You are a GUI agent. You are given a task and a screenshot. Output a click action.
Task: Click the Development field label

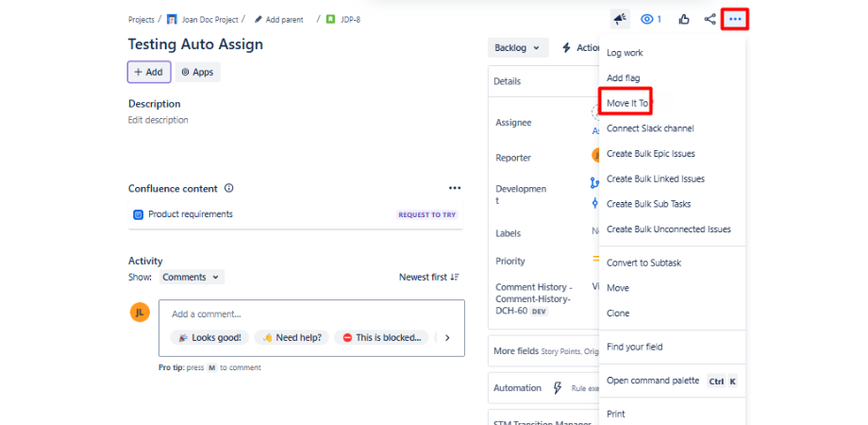(x=521, y=195)
